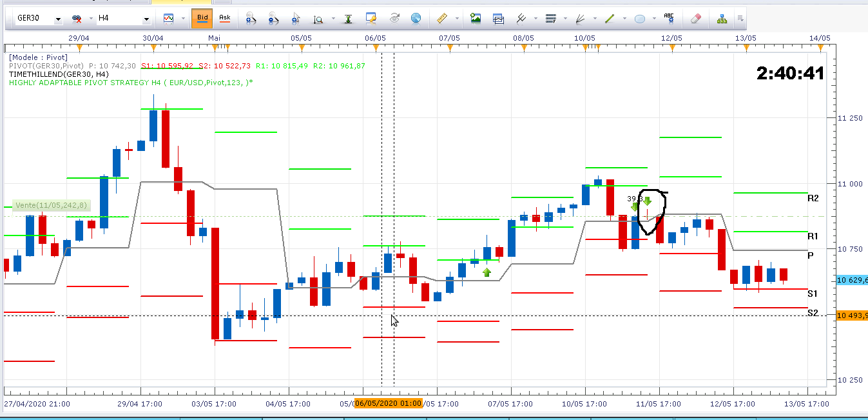Image resolution: width=868 pixels, height=420 pixels.
Task: Toggle the Ask price button
Action: 224,19
